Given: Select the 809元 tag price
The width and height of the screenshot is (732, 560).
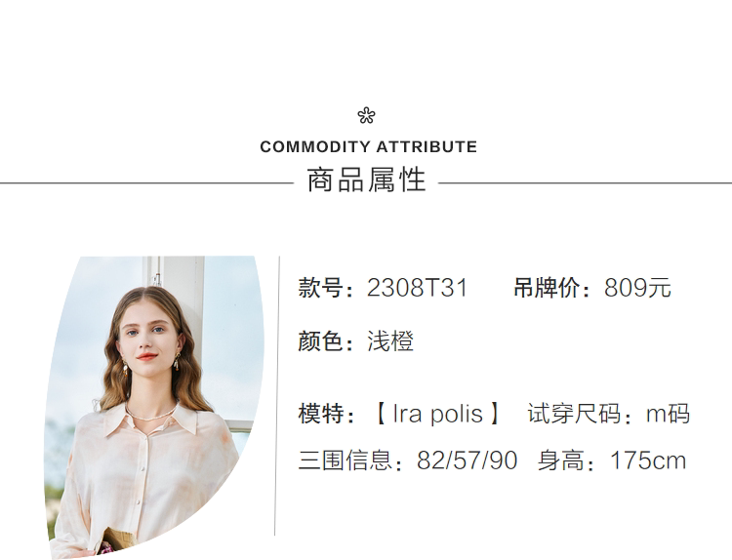Looking at the screenshot, I should click(x=637, y=289).
